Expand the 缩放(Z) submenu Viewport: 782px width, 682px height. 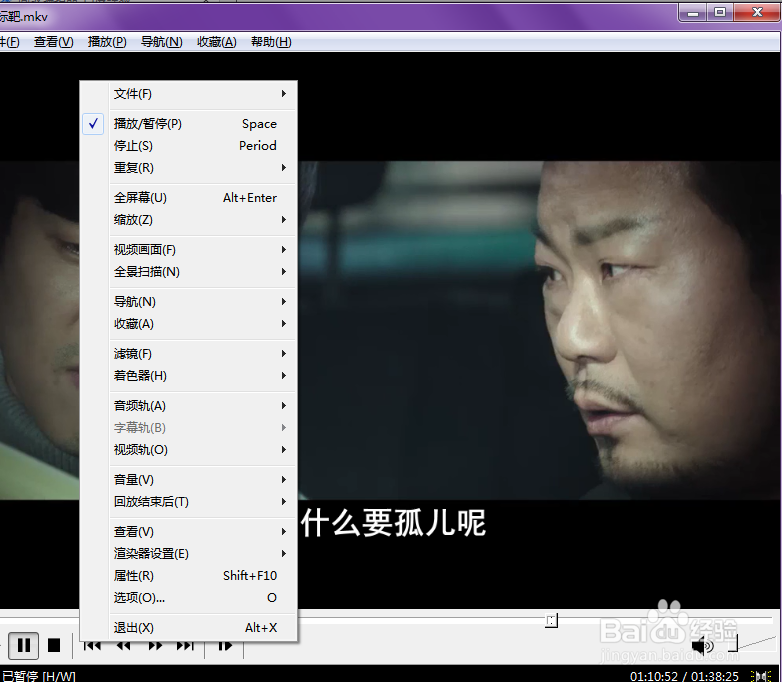(x=189, y=220)
